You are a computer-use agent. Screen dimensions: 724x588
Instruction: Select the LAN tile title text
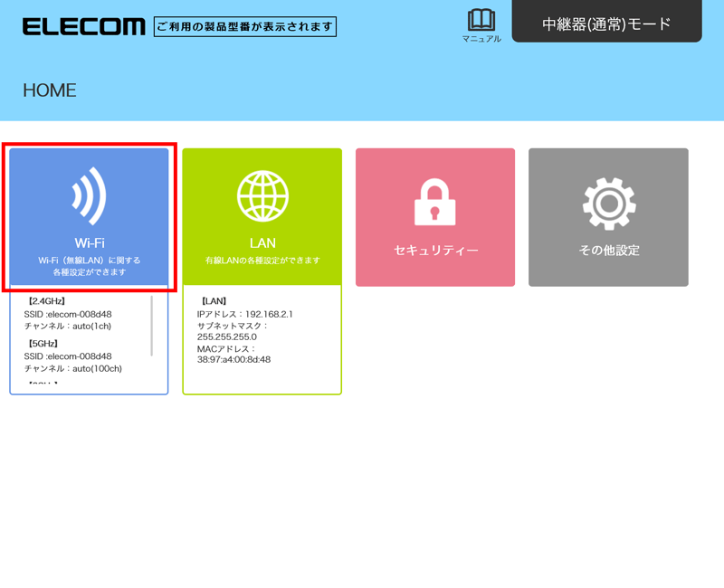(262, 243)
